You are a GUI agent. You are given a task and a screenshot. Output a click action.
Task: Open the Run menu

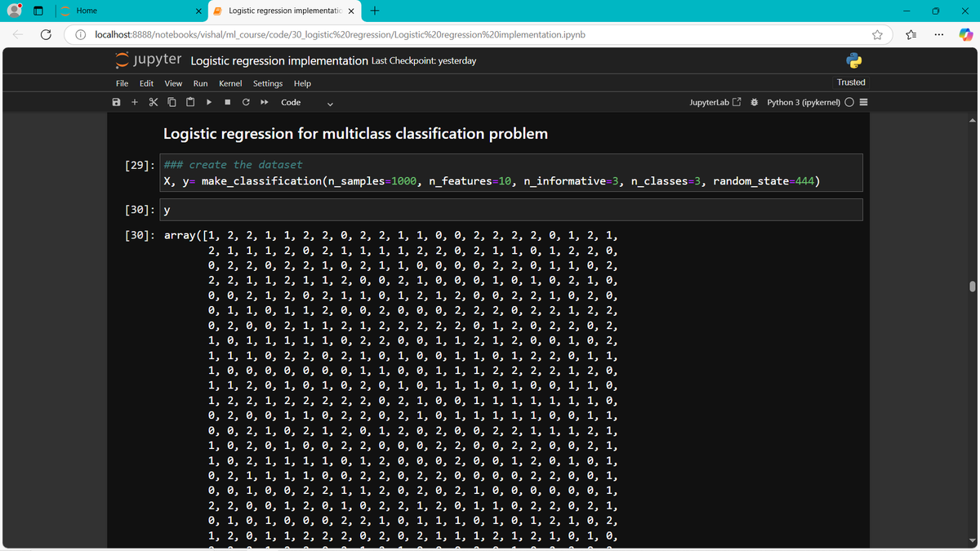coord(200,83)
